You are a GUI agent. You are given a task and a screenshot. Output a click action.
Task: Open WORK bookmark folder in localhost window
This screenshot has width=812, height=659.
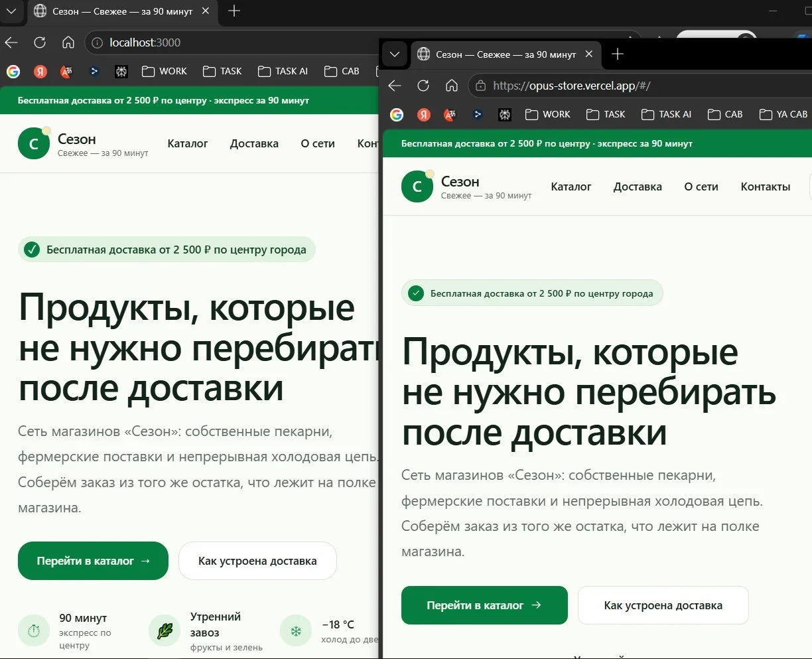(x=165, y=71)
